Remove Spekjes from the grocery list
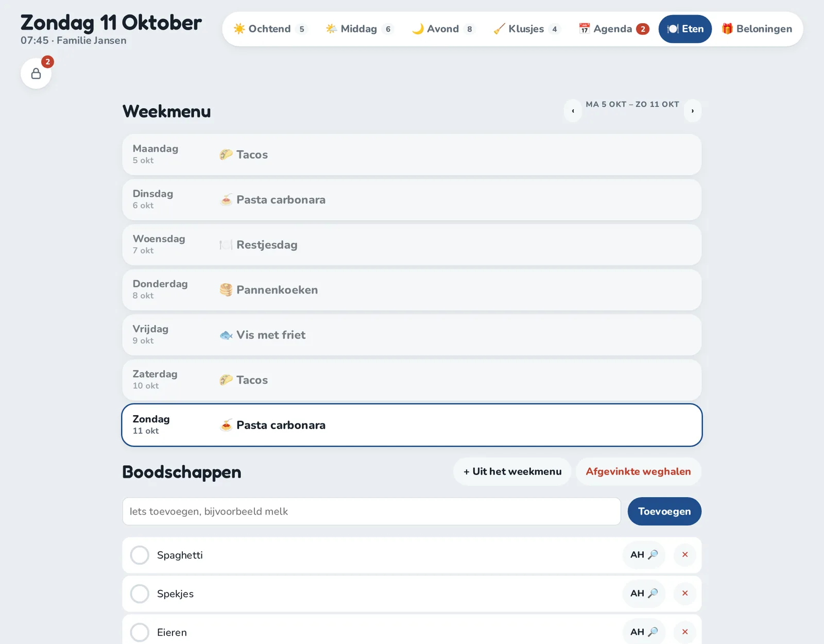The image size is (824, 644). pyautogui.click(x=685, y=594)
